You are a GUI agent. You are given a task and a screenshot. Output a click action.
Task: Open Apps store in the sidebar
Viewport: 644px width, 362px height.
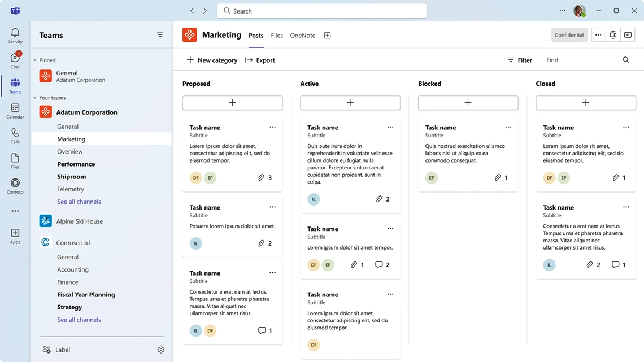(15, 236)
